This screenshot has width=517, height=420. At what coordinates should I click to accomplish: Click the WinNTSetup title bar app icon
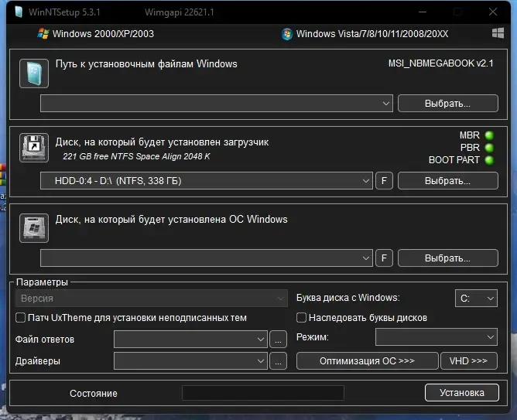19,12
